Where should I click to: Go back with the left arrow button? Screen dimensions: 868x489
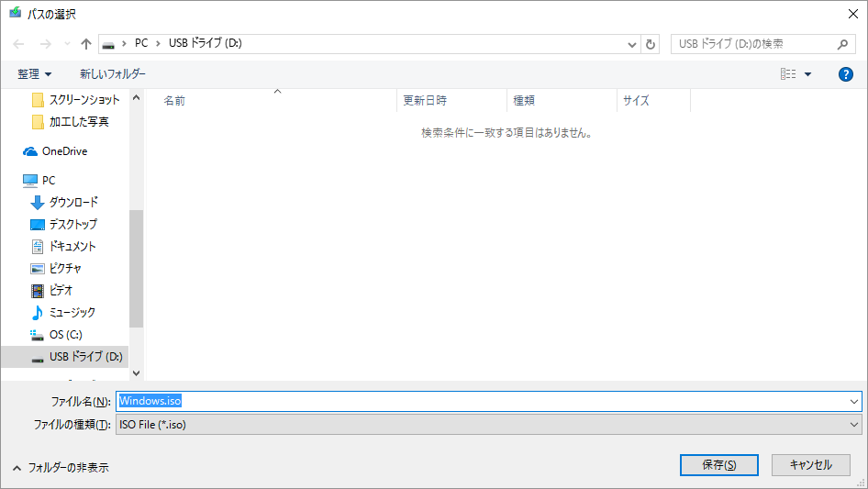coord(19,44)
